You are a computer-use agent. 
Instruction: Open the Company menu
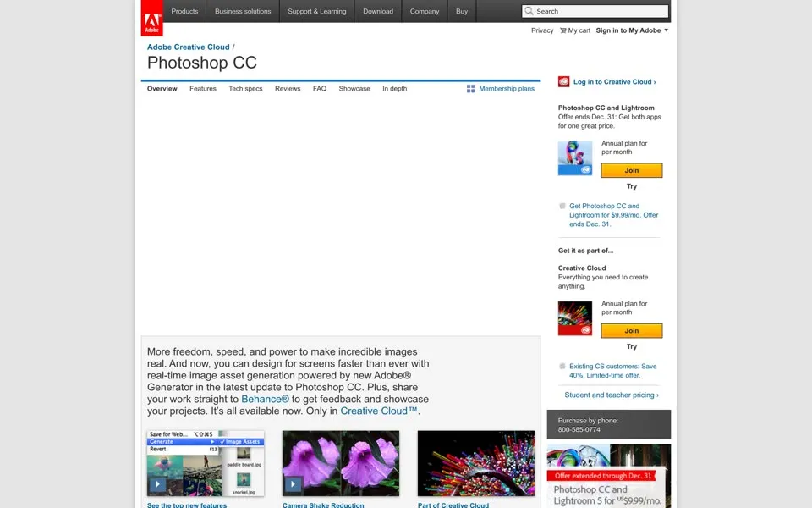point(425,11)
